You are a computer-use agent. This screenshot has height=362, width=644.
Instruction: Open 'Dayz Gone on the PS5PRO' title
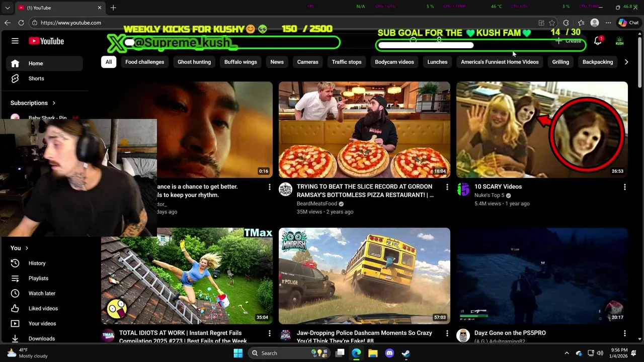pos(510,333)
